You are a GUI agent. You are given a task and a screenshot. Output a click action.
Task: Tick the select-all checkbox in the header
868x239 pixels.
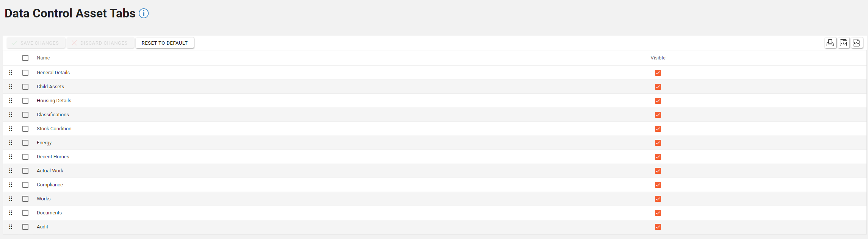point(25,58)
